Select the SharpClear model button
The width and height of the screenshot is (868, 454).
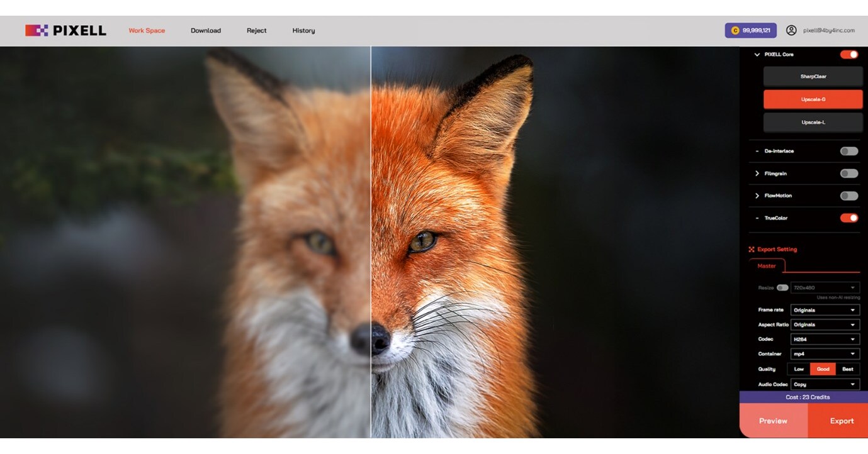813,77
